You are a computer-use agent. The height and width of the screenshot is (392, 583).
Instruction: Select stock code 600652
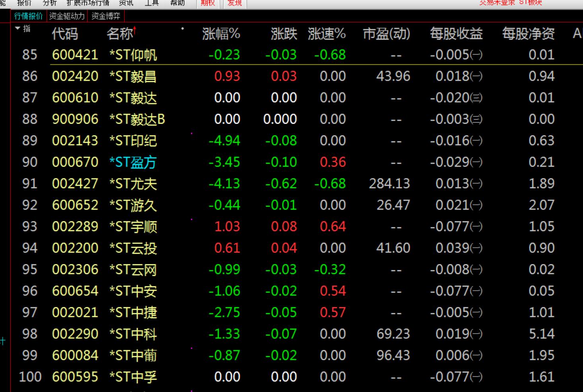(x=75, y=205)
